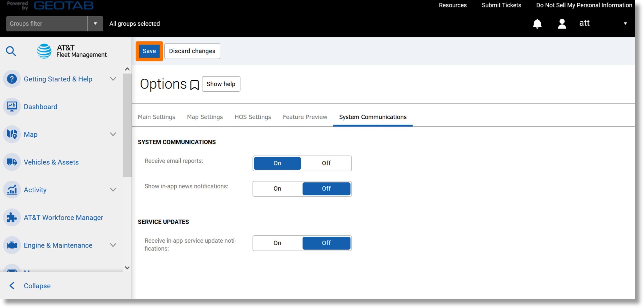Open the search magnifier icon
The height and width of the screenshot is (308, 644).
pos(11,51)
